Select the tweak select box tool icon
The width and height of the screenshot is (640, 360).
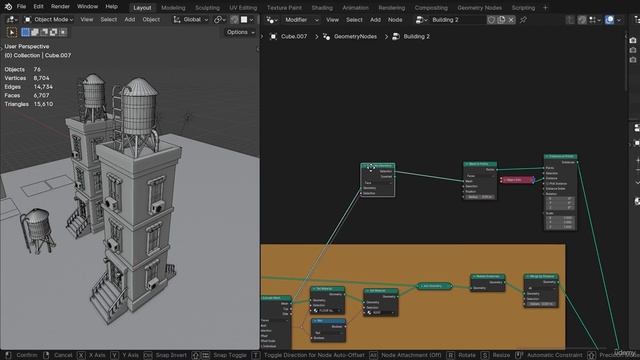coord(11,32)
